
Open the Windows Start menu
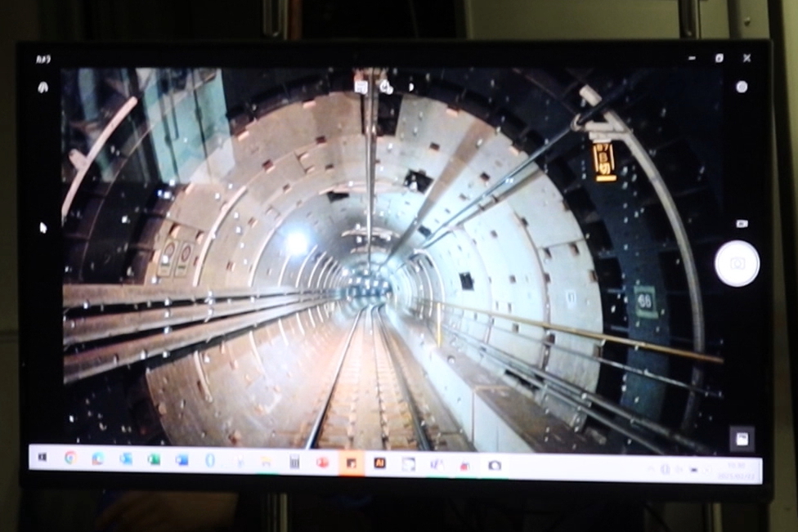43,458
